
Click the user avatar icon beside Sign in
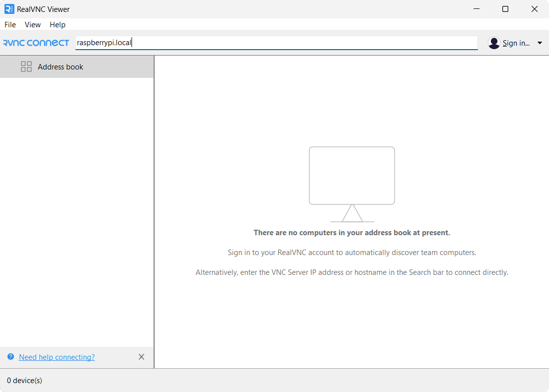point(494,43)
